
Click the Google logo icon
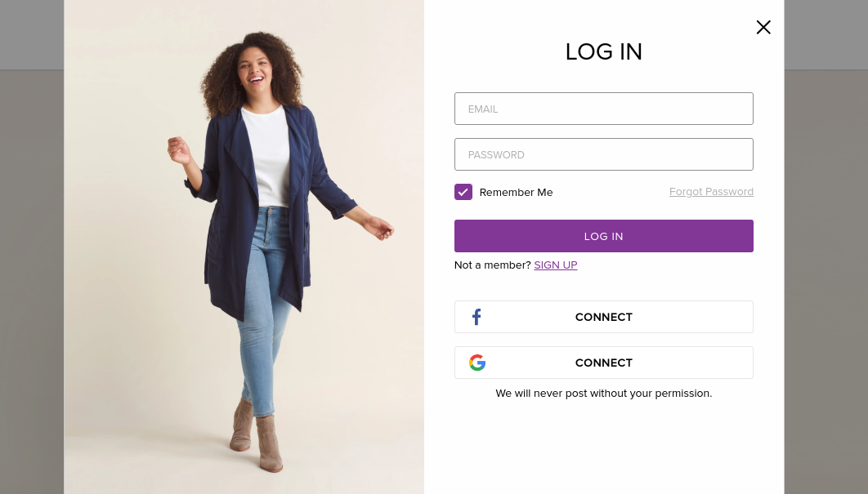[477, 363]
